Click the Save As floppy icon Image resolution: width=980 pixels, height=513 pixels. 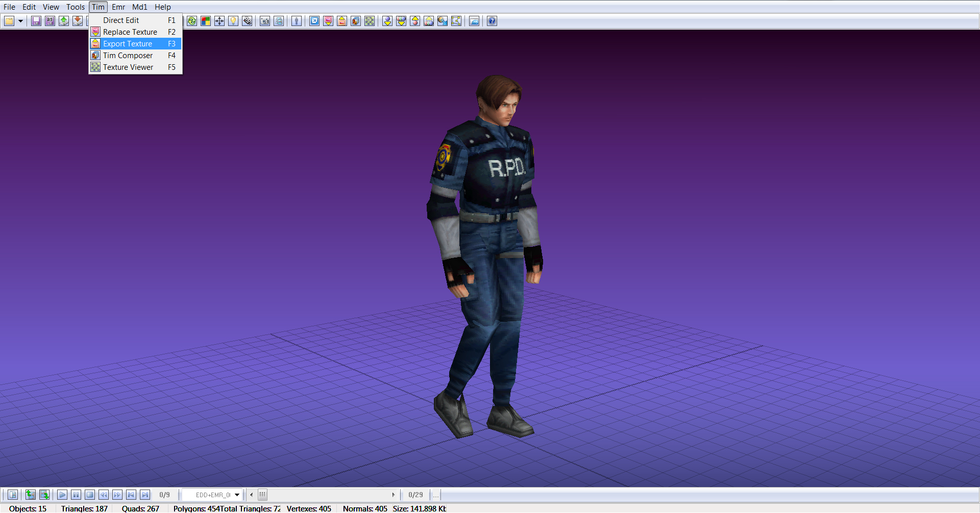point(50,21)
